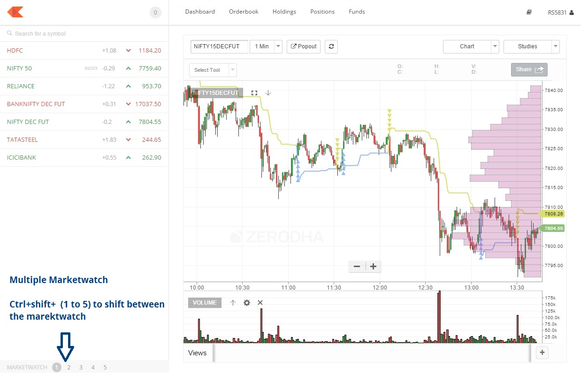
Task: Select BANKNIFTY DEC FUT watchlist row
Action: 84,104
